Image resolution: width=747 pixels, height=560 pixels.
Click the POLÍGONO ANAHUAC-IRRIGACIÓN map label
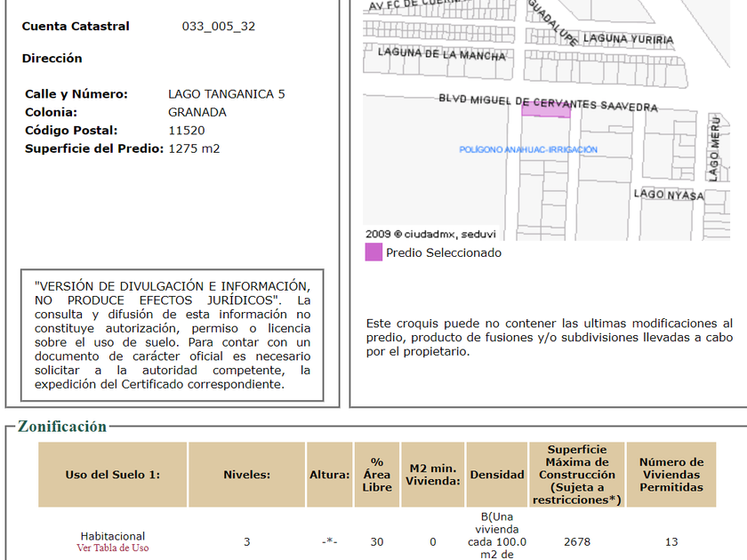[x=528, y=149]
